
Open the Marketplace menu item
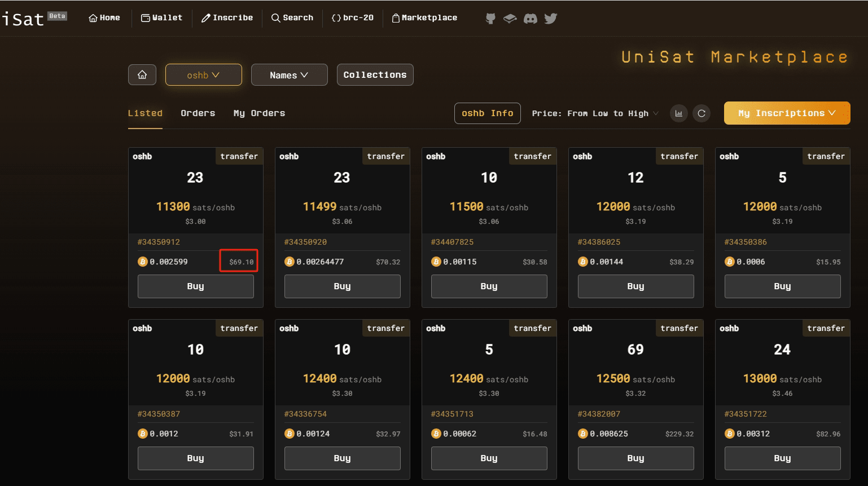click(424, 17)
